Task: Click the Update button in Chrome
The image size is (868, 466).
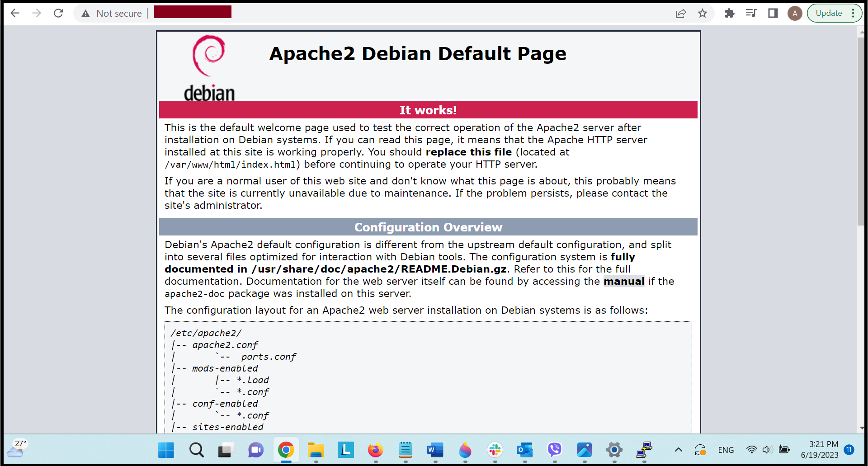Action: pyautogui.click(x=829, y=13)
